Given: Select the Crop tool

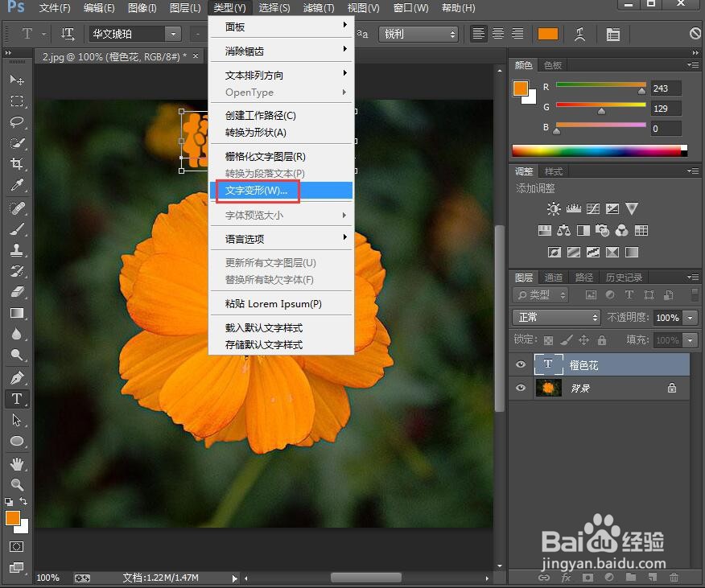Looking at the screenshot, I should (x=17, y=163).
